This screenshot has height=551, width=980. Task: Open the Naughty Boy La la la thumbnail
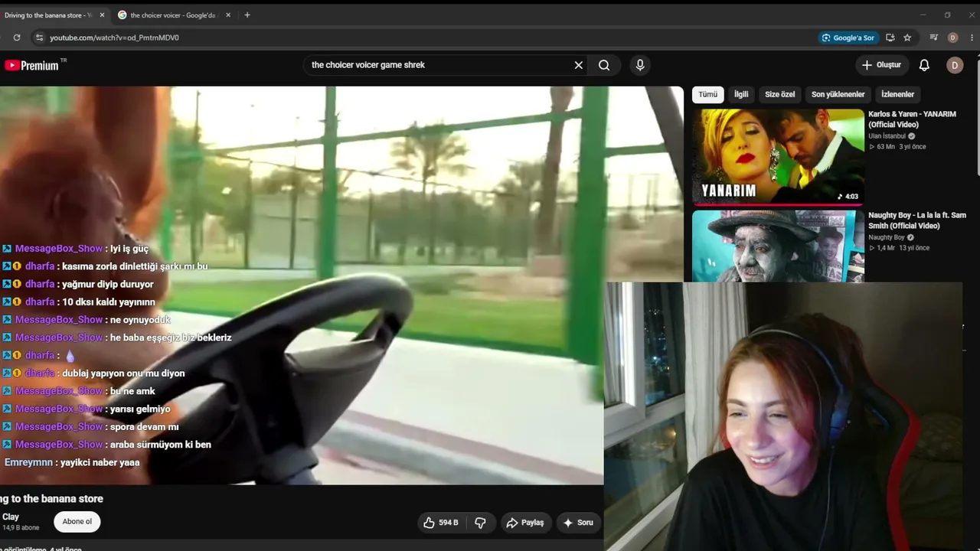click(778, 246)
